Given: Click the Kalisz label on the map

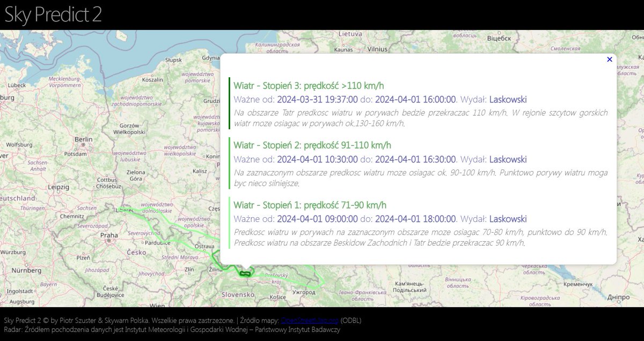Looking at the screenshot, I should click(200, 172).
